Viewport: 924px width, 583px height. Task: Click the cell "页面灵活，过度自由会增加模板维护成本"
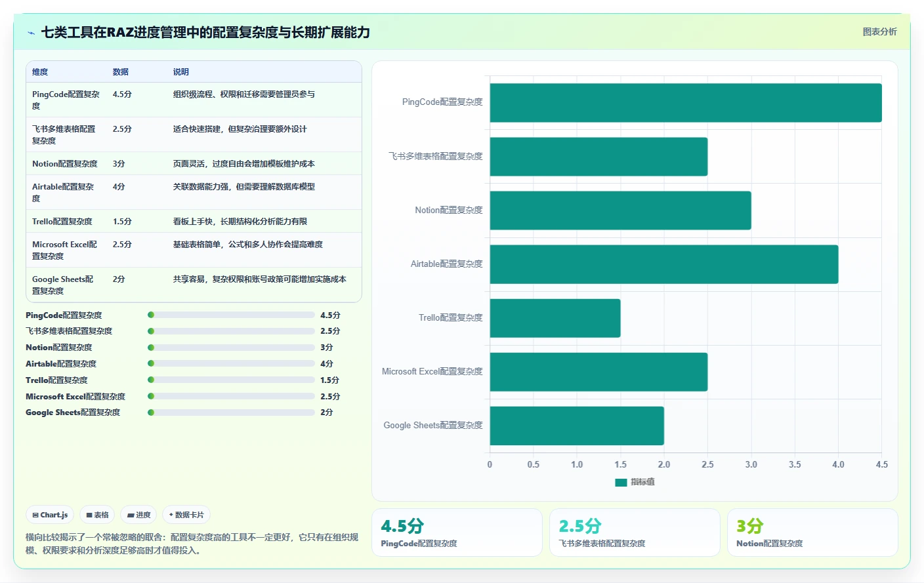coord(244,164)
